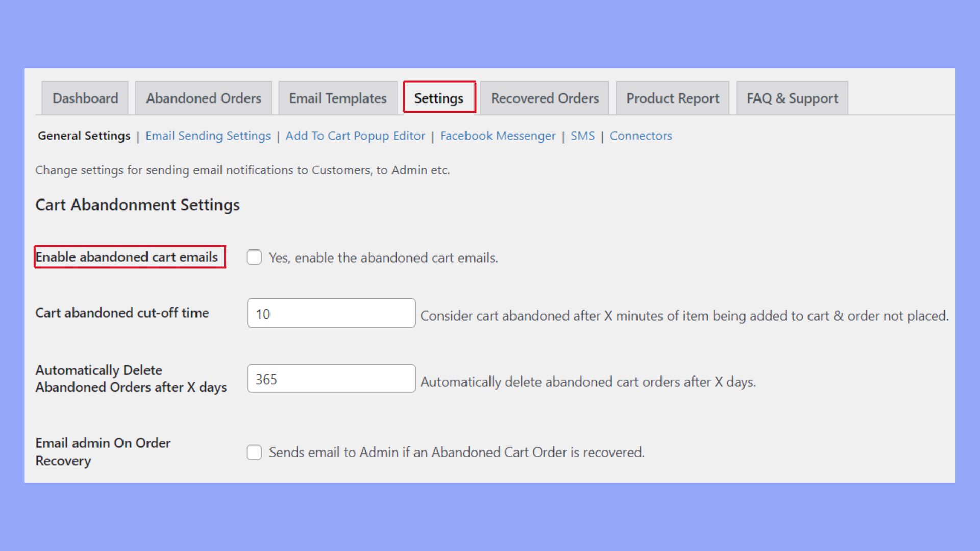980x551 pixels.
Task: Switch to the Email Templates tab
Action: (337, 98)
